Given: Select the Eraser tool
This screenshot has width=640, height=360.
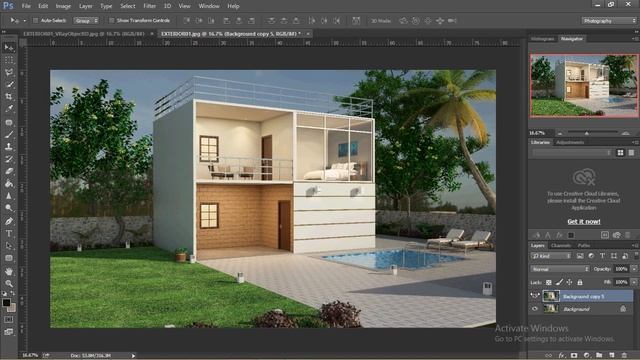Looking at the screenshot, I should coord(9,171).
